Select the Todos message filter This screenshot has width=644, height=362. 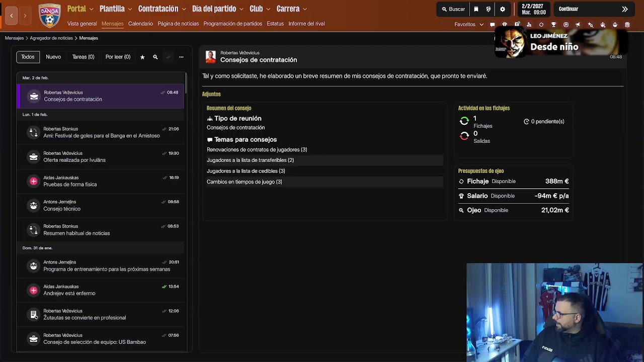click(28, 57)
